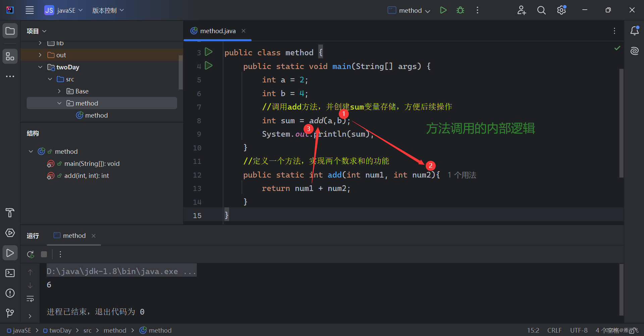The image size is (644, 336).
Task: Open the main hamburger menu
Action: point(30,10)
